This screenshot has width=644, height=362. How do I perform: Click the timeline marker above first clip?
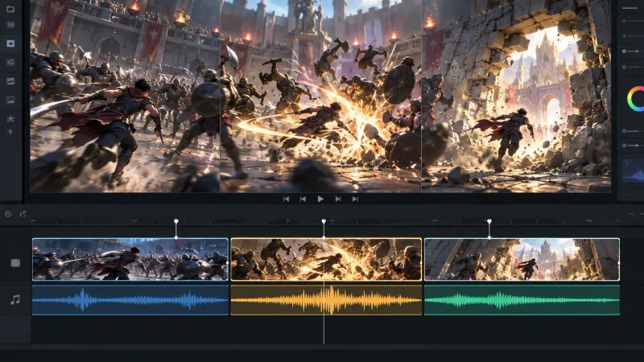pos(176,222)
